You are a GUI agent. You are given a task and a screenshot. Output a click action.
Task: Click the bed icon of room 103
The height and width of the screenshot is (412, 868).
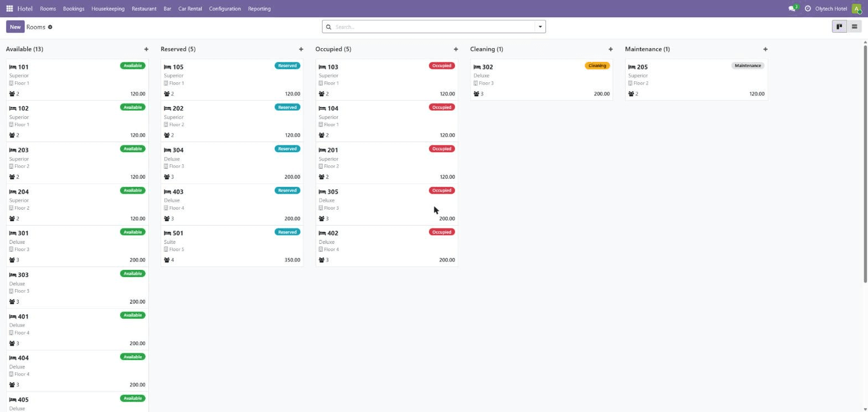[322, 67]
